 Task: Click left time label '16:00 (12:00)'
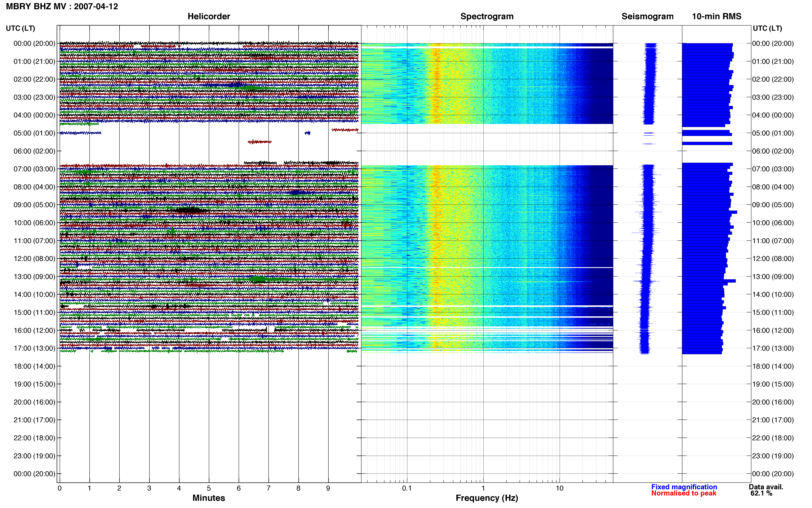[x=34, y=330]
